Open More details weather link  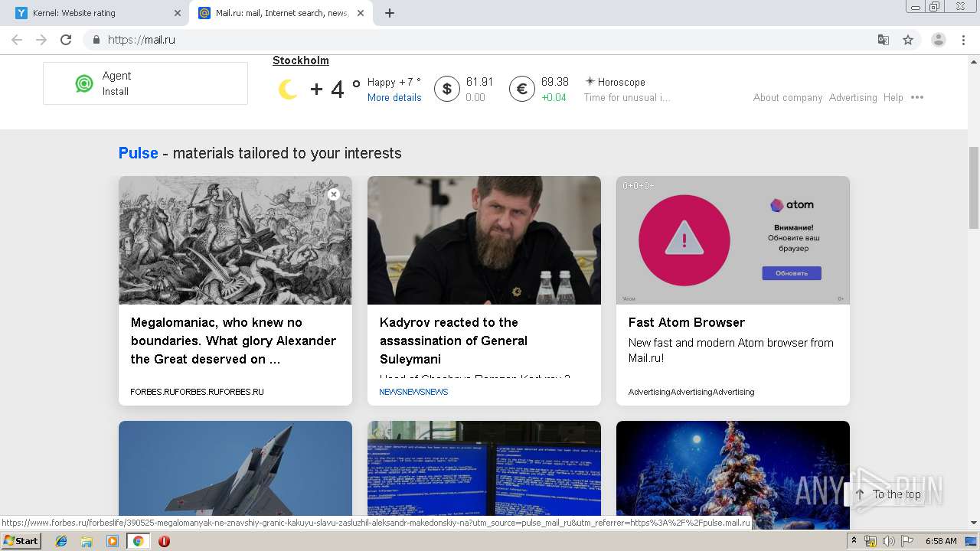[394, 97]
